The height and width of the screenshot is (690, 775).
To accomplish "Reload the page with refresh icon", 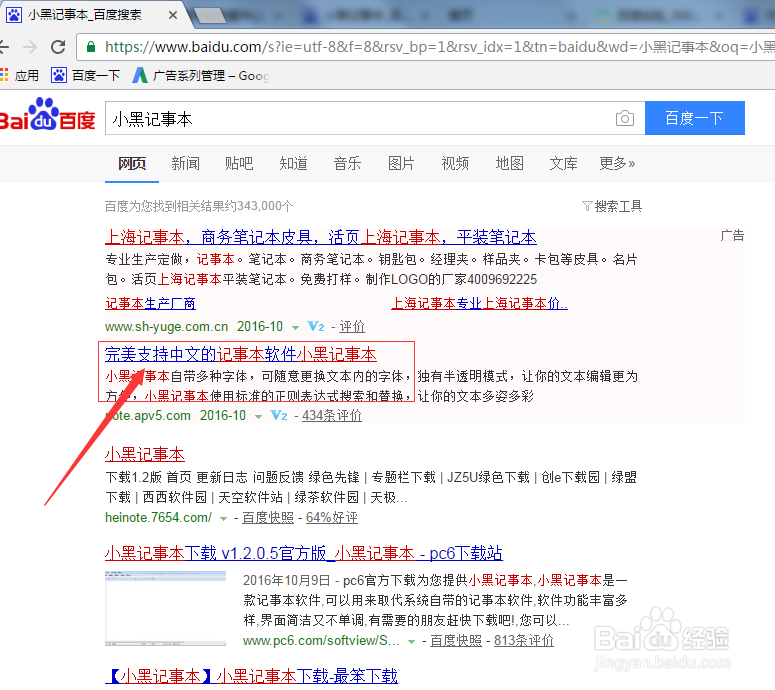I will click(58, 47).
